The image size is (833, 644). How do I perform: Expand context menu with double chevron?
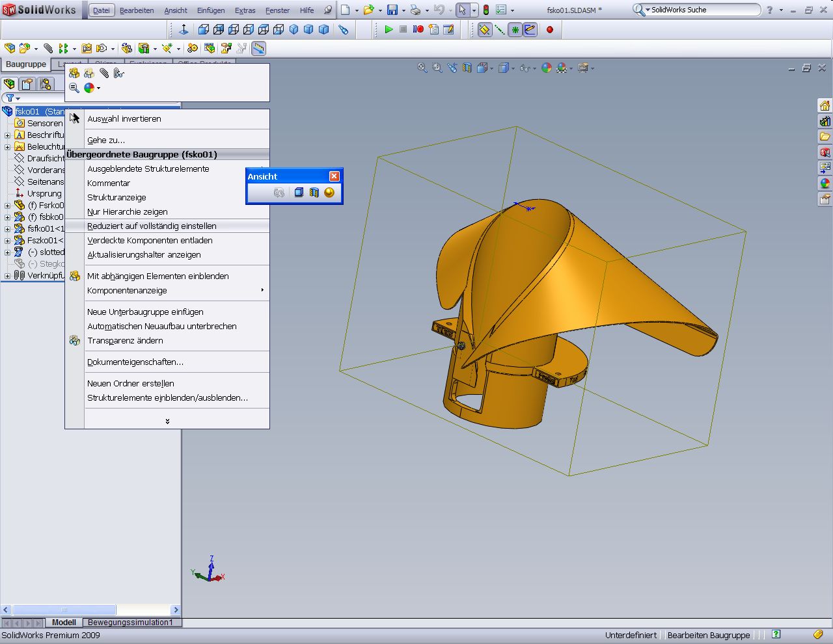(167, 421)
